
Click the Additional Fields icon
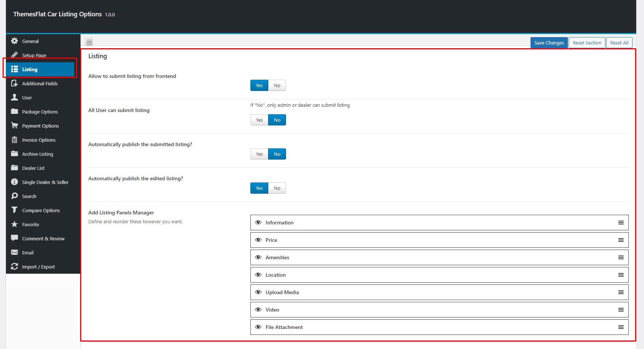pos(14,83)
